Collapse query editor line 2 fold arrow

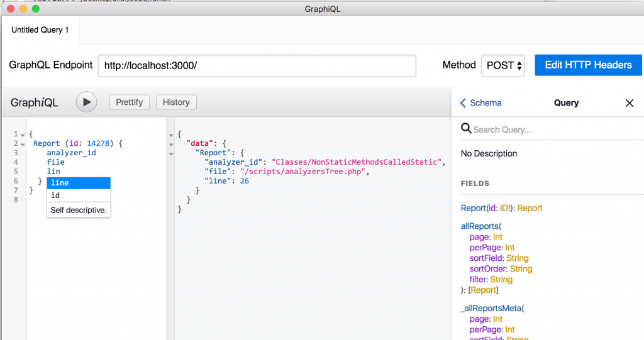pyautogui.click(x=23, y=144)
